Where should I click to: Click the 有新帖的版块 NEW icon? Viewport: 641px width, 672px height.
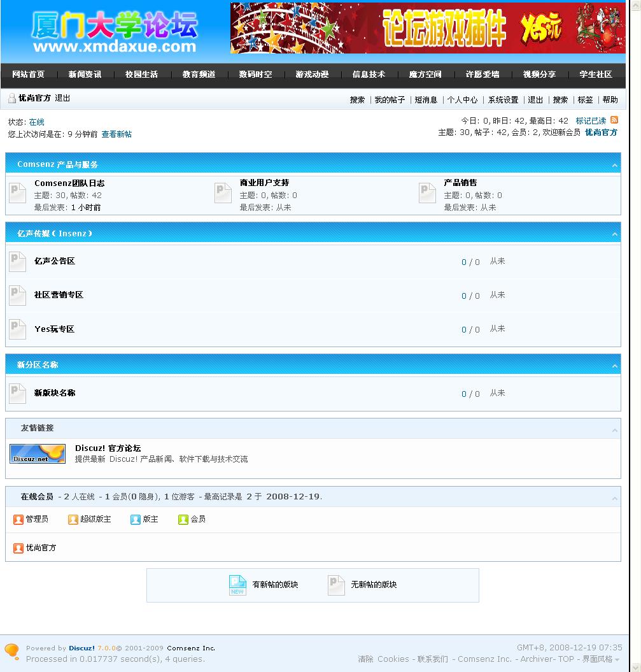click(x=237, y=585)
